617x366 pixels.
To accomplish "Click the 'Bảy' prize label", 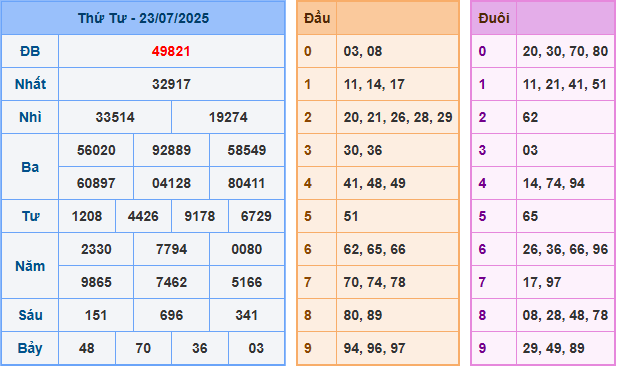I will (30, 349).
